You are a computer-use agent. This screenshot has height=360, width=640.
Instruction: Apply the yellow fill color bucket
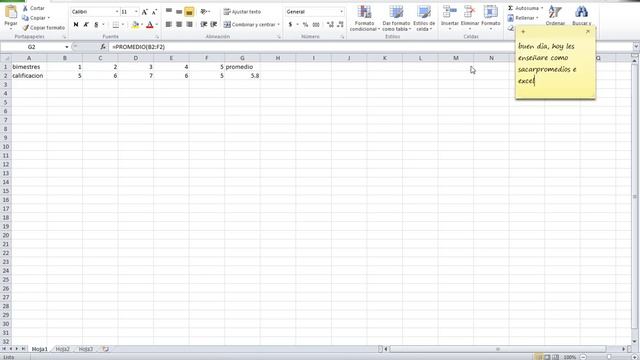click(x=135, y=25)
